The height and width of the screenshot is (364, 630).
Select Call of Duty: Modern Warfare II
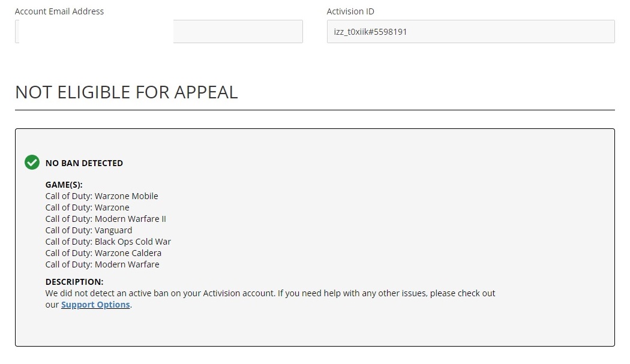(106, 219)
